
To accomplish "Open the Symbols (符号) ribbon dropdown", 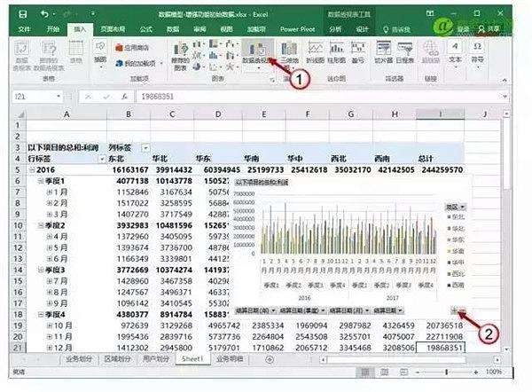I will tap(477, 53).
